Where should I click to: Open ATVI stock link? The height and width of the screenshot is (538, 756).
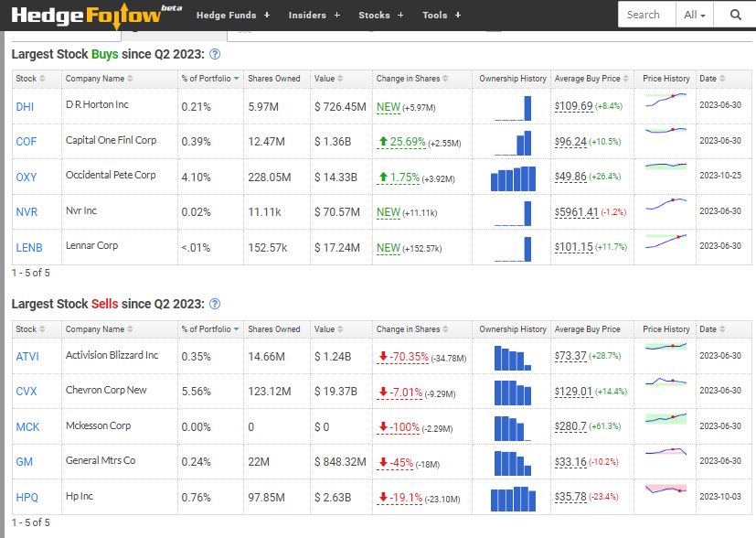point(27,357)
